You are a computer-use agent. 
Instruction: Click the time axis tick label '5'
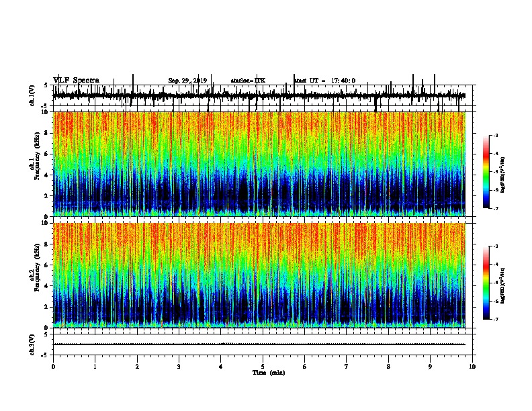(263, 367)
